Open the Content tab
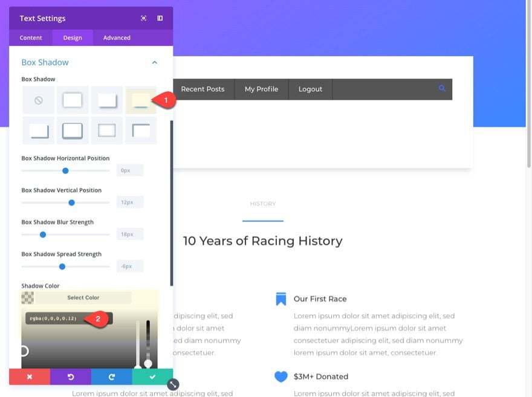This screenshot has width=532, height=397. point(31,37)
